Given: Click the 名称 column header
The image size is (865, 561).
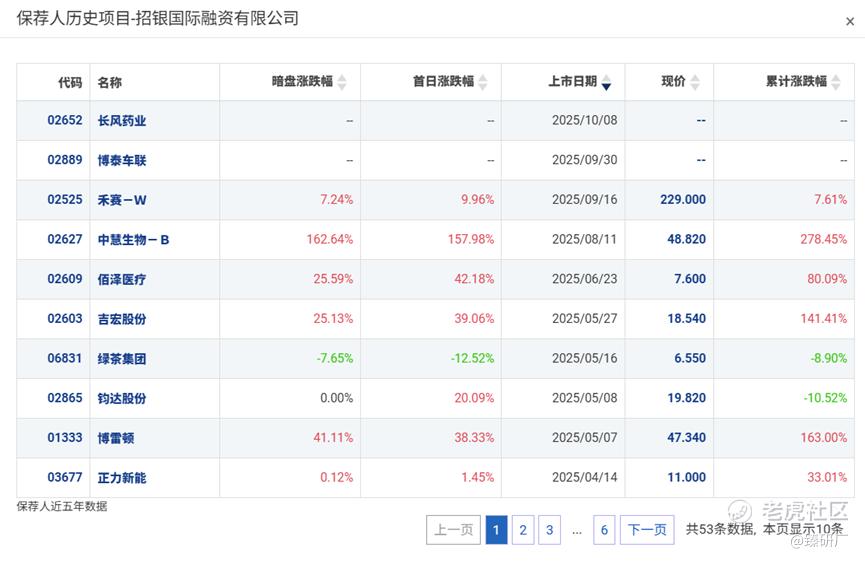Looking at the screenshot, I should (x=110, y=83).
